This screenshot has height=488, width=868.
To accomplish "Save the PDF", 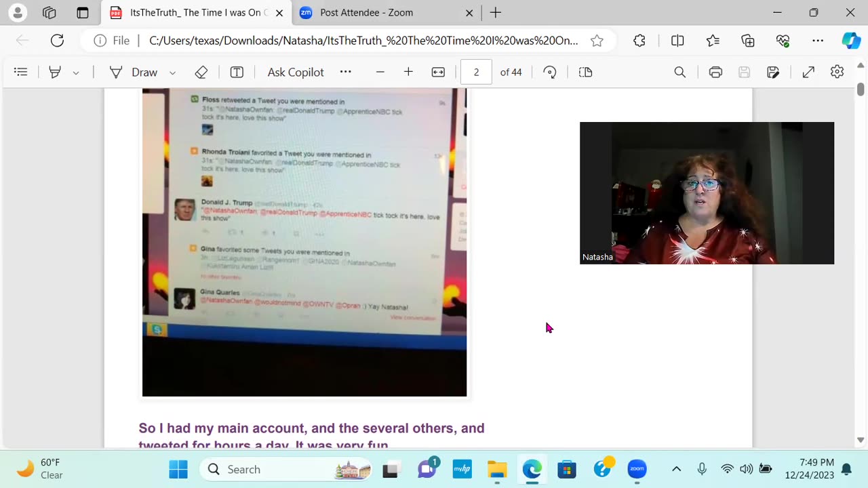I will tap(744, 72).
